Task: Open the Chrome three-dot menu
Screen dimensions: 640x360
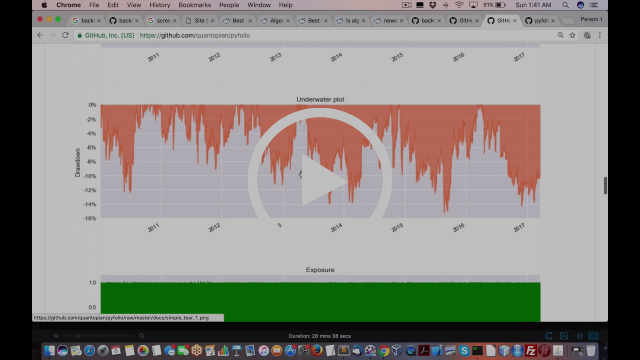Action: pyautogui.click(x=600, y=36)
